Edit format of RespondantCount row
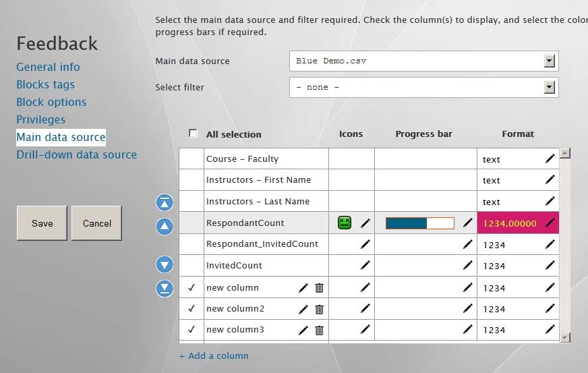 (550, 223)
